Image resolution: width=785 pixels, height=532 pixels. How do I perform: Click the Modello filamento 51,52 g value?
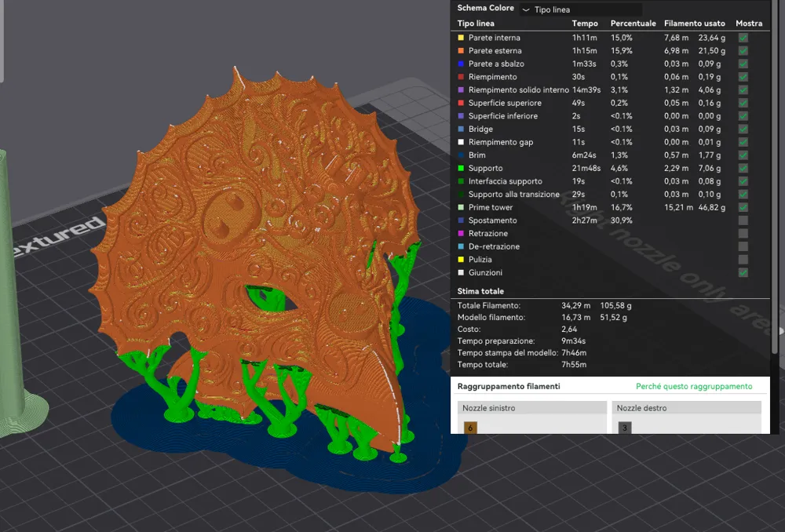point(613,317)
